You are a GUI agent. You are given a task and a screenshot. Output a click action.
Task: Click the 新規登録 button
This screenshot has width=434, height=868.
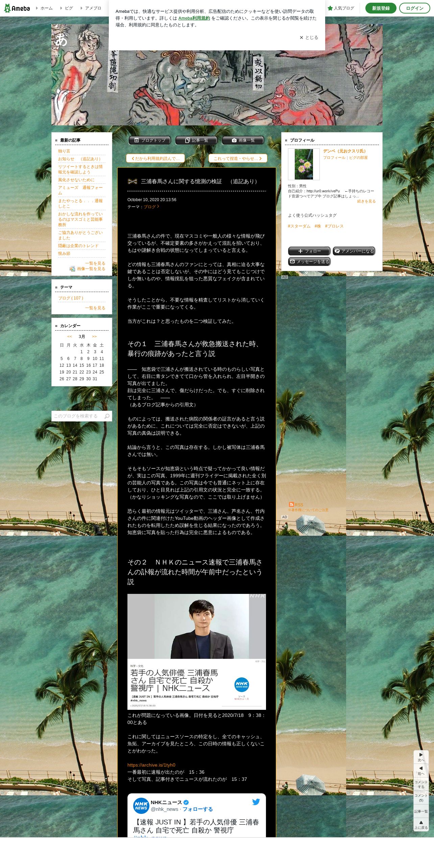click(381, 8)
